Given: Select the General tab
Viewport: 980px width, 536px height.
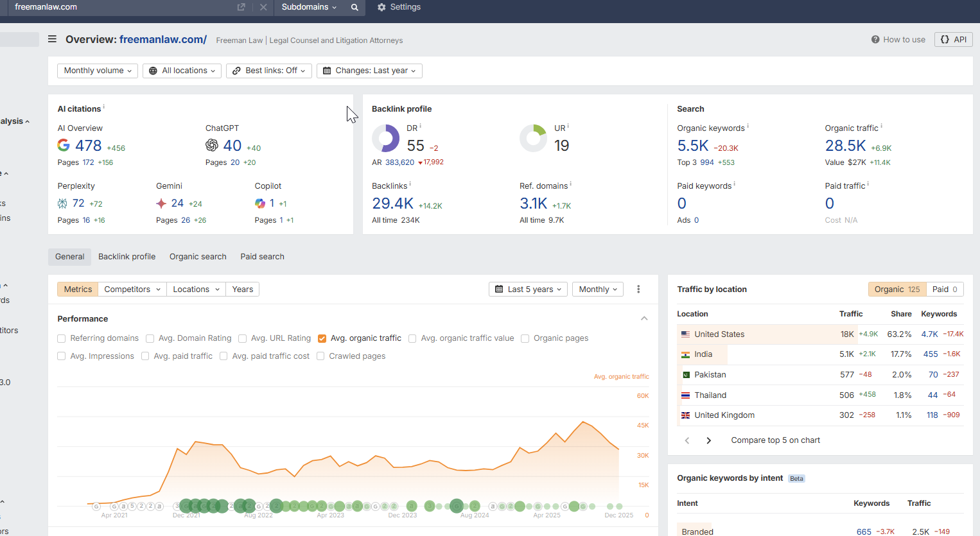Looking at the screenshot, I should pyautogui.click(x=69, y=257).
